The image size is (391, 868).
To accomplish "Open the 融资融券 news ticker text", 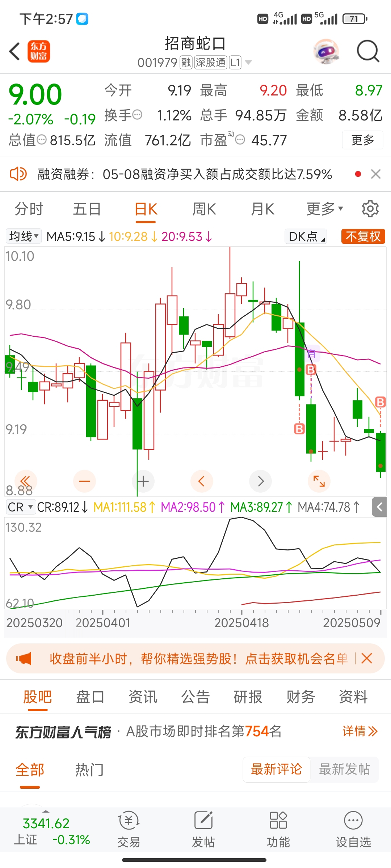I will (185, 174).
